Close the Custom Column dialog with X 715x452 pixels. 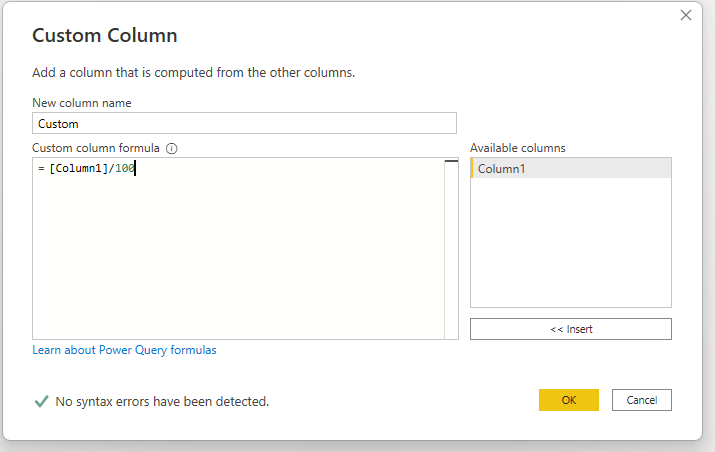(x=685, y=15)
